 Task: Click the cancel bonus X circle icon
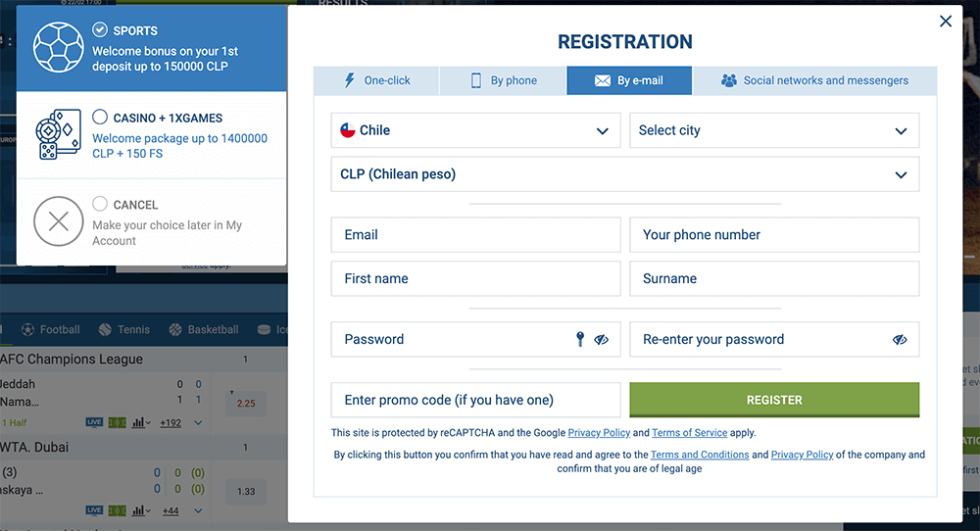59,221
